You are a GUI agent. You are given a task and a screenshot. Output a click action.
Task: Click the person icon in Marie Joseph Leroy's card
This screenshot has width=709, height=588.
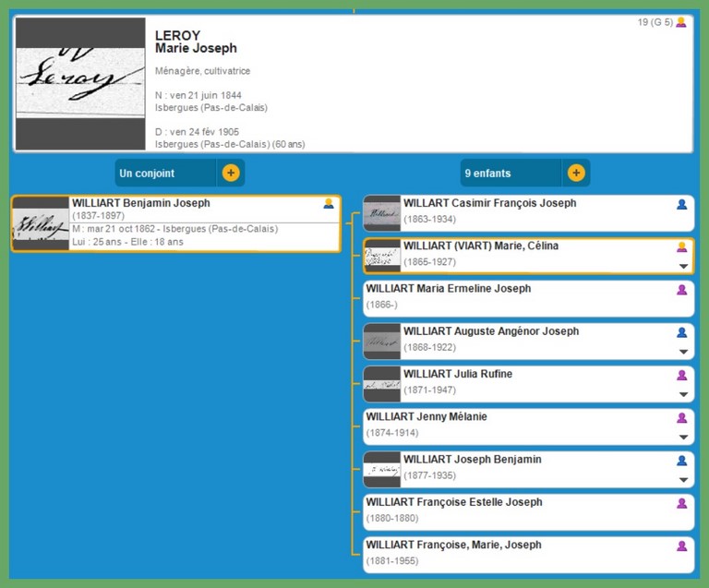(681, 22)
